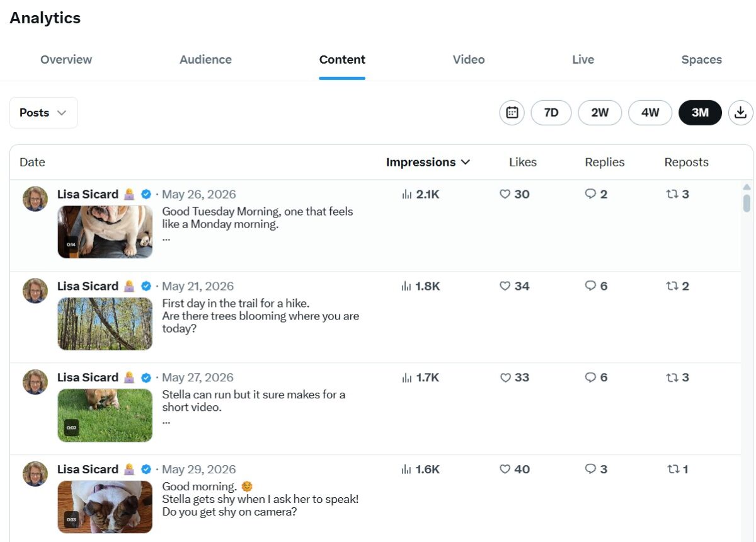
Task: Click impressions icon on May 29 post
Action: pyautogui.click(x=406, y=470)
